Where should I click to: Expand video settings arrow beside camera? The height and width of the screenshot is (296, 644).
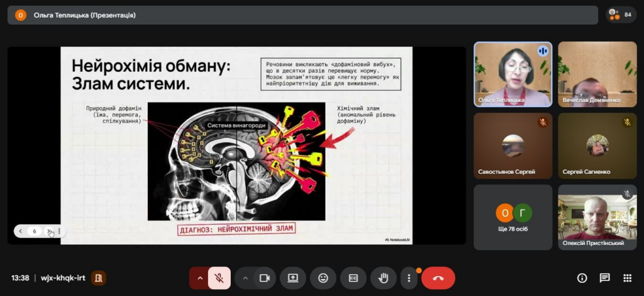tap(245, 278)
